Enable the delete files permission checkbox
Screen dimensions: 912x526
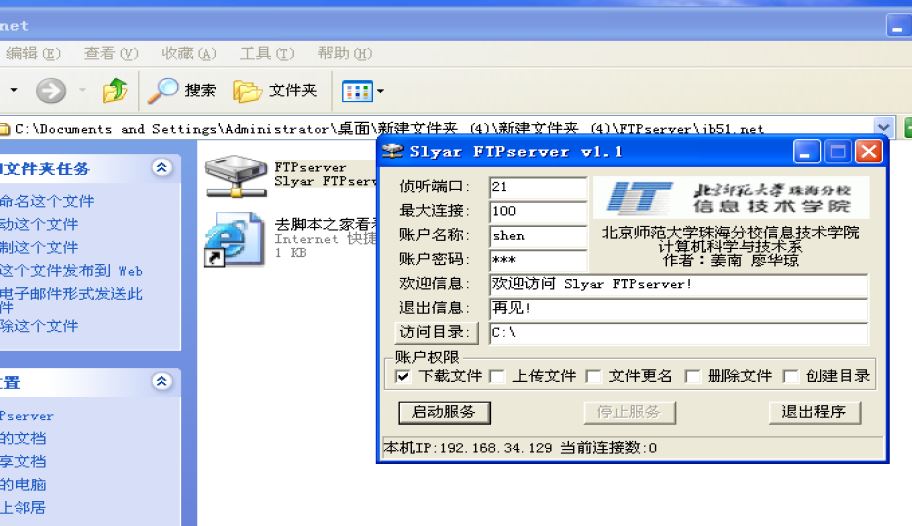point(692,376)
